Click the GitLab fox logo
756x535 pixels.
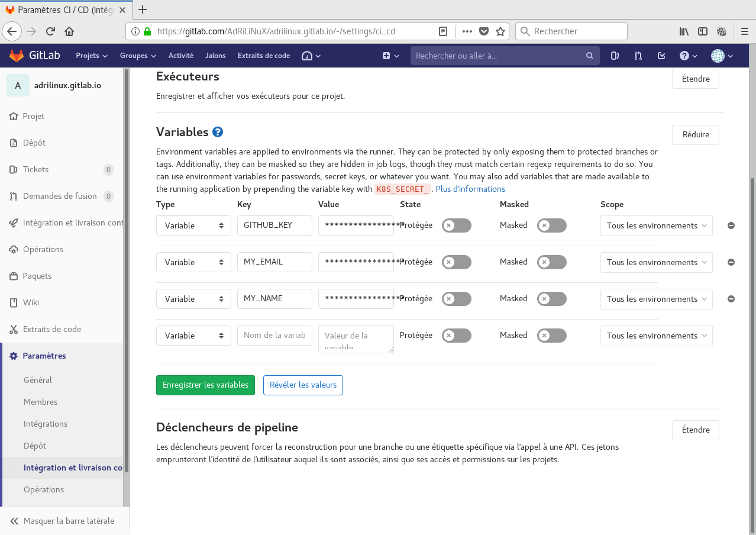pyautogui.click(x=17, y=56)
